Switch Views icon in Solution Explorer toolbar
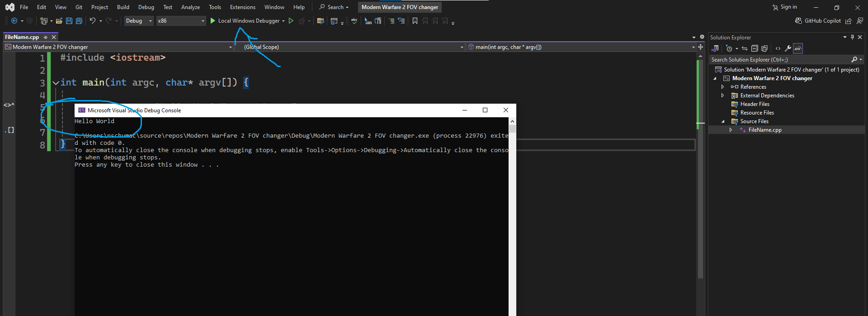The height and width of the screenshot is (316, 868). (715, 48)
